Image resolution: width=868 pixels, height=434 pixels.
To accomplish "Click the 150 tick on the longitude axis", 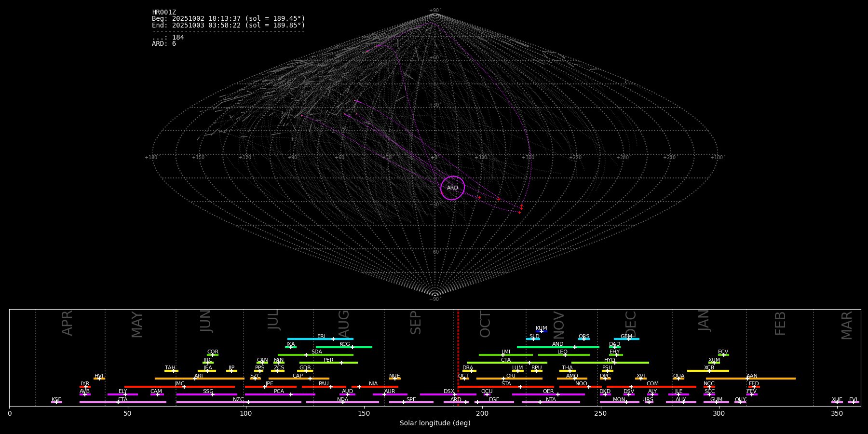I will coord(364,414).
